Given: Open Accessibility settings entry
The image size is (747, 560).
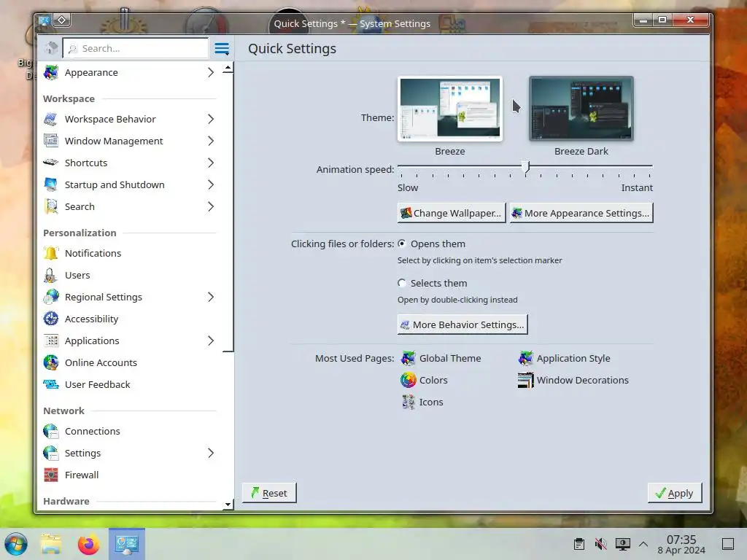Looking at the screenshot, I should click(x=129, y=319).
